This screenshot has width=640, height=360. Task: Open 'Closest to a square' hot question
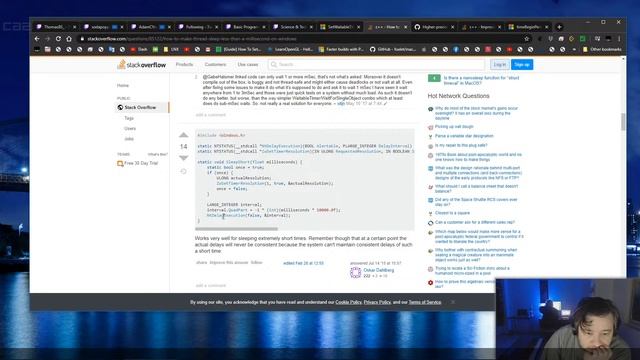(x=452, y=213)
